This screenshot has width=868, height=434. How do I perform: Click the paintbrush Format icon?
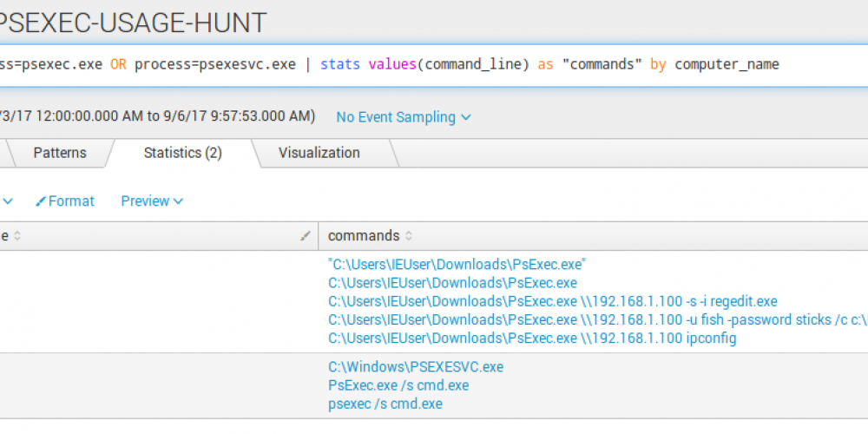tap(41, 201)
